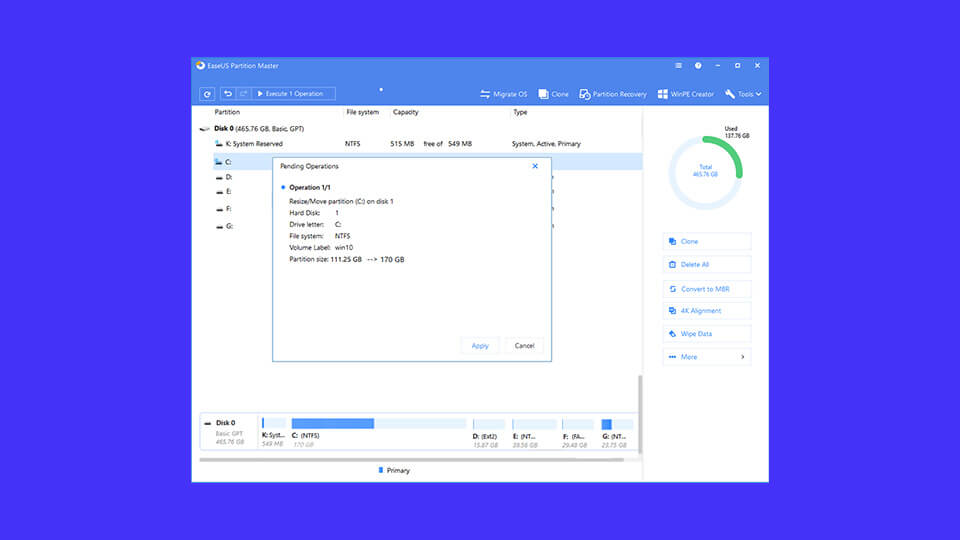Close the Pending Operations dialog
The image size is (960, 540).
click(x=535, y=166)
